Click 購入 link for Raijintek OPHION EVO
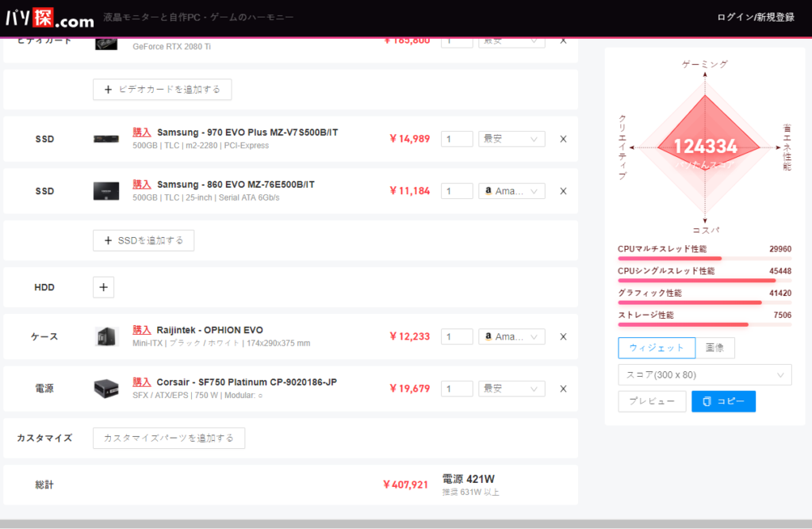 (x=142, y=330)
